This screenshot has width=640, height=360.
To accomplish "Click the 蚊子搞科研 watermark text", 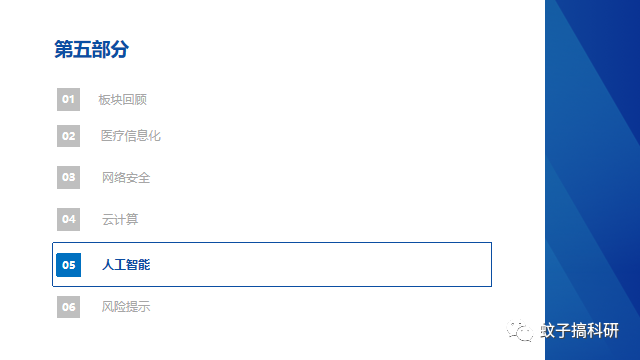I will coord(579,331).
